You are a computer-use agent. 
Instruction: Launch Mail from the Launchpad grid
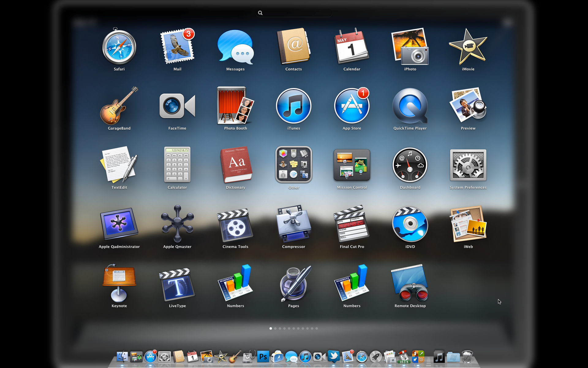point(177,47)
